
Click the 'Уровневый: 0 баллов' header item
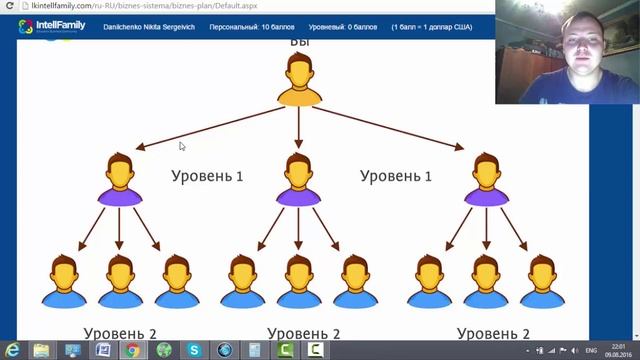pos(343,27)
